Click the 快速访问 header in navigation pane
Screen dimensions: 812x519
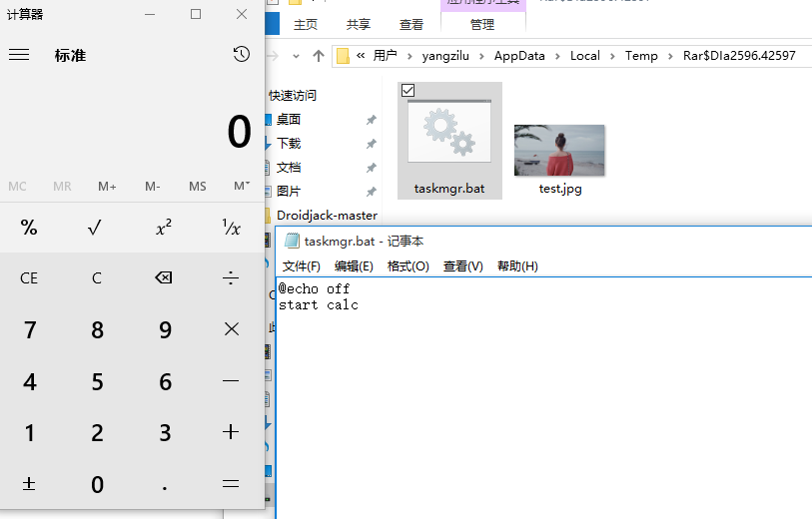tap(293, 96)
